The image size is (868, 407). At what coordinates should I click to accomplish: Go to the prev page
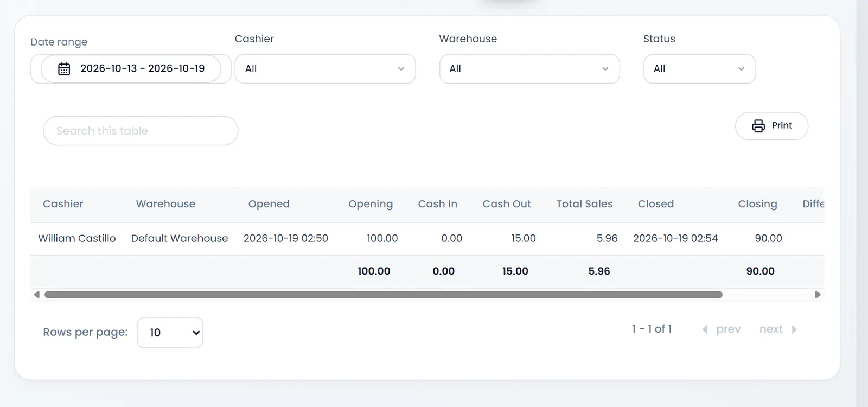pos(722,329)
